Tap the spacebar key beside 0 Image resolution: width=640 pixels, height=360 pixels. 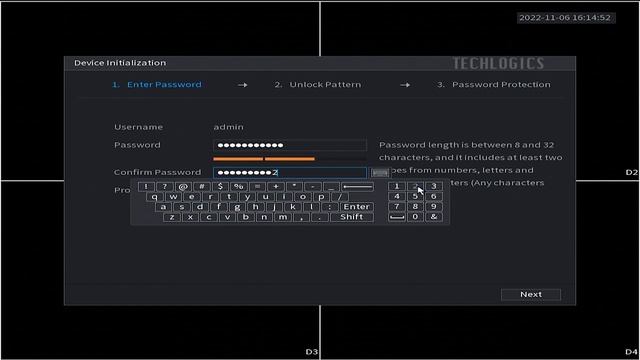click(397, 217)
